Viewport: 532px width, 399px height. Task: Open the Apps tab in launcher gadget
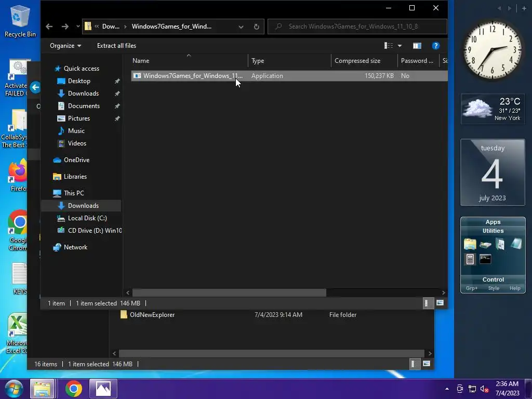click(493, 222)
